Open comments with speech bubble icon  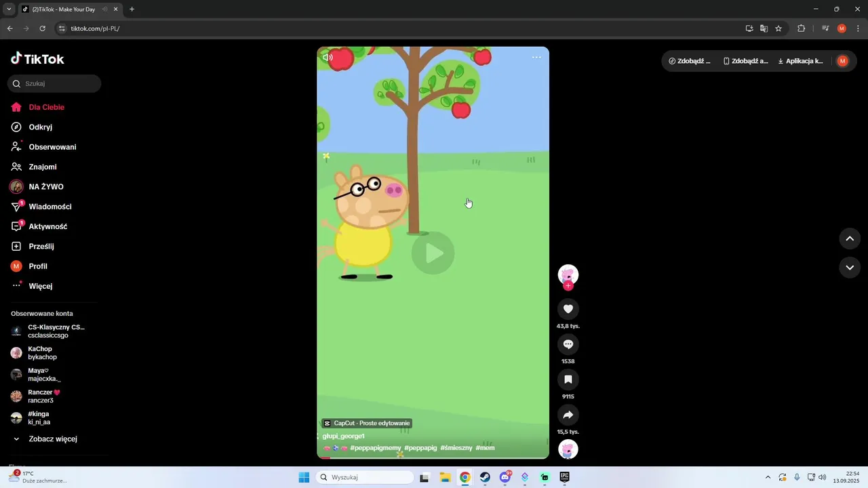point(568,344)
